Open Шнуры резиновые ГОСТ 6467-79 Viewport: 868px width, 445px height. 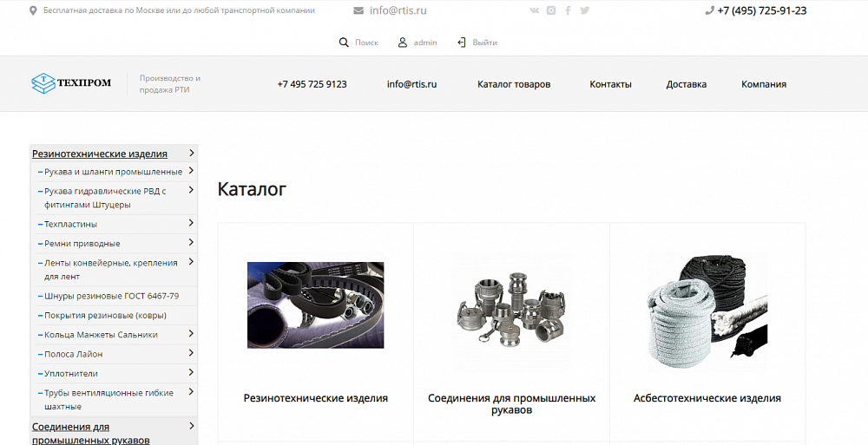[112, 296]
